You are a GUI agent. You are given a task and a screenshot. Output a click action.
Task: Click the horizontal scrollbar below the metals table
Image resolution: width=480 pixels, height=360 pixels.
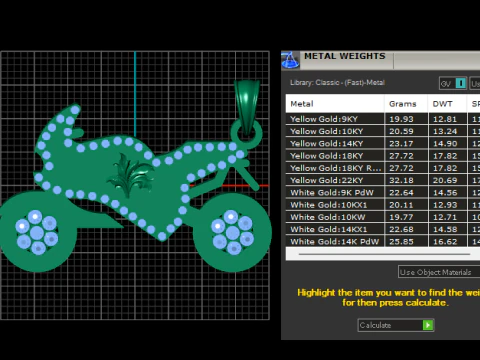pos(384,254)
